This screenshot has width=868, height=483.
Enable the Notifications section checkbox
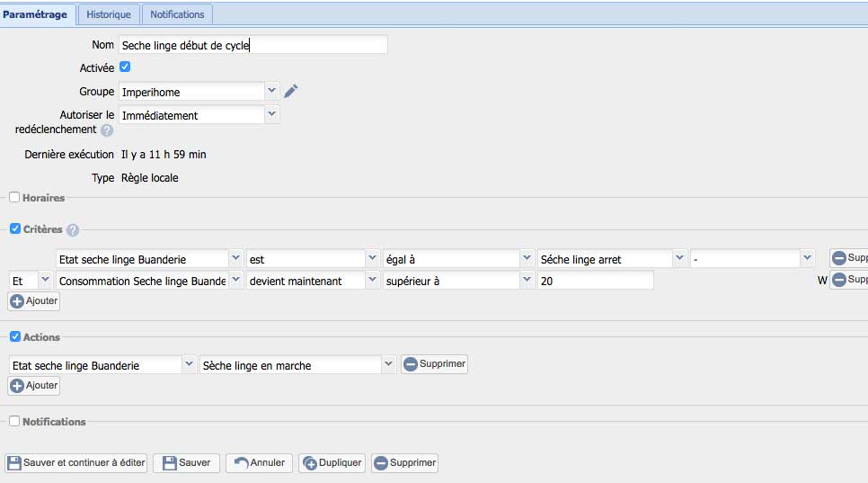pos(14,421)
